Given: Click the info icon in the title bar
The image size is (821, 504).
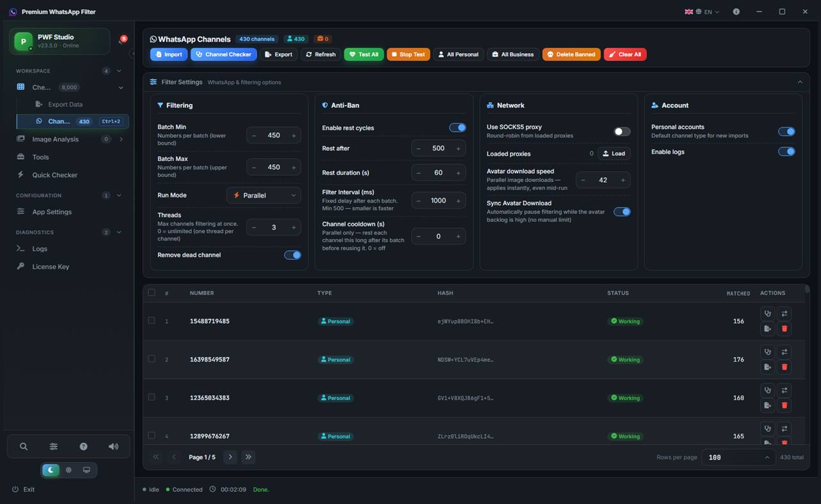Looking at the screenshot, I should [736, 12].
